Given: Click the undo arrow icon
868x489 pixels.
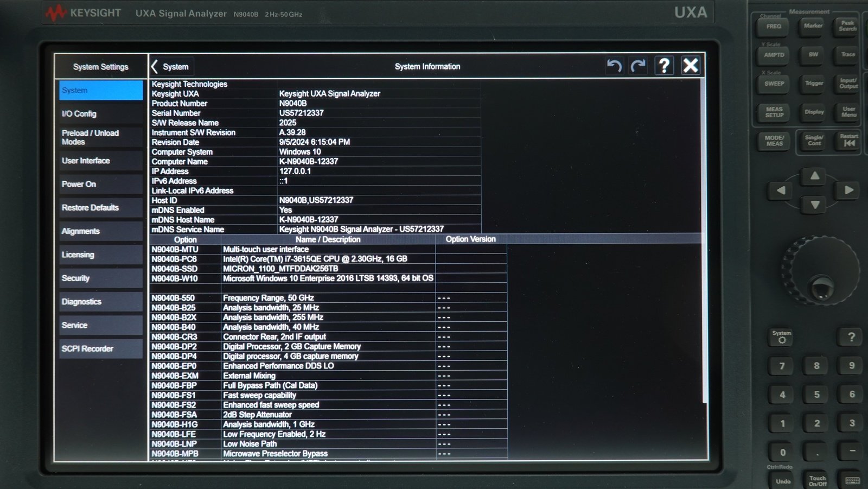Looking at the screenshot, I should pos(614,66).
